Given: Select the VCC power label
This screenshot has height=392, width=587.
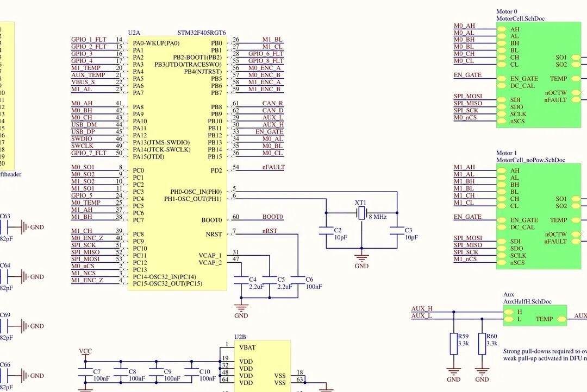Looking at the screenshot, I should (85, 352).
